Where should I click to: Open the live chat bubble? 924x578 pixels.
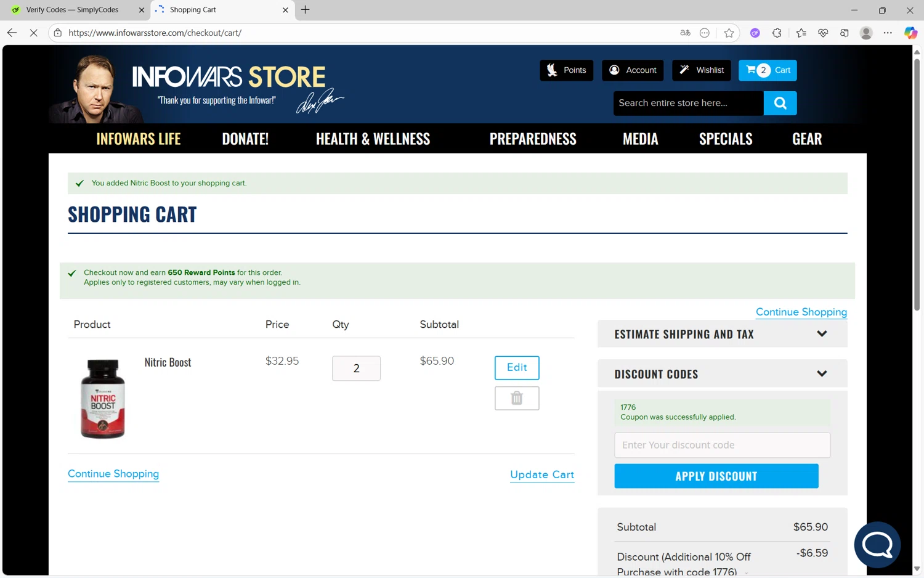point(877,545)
